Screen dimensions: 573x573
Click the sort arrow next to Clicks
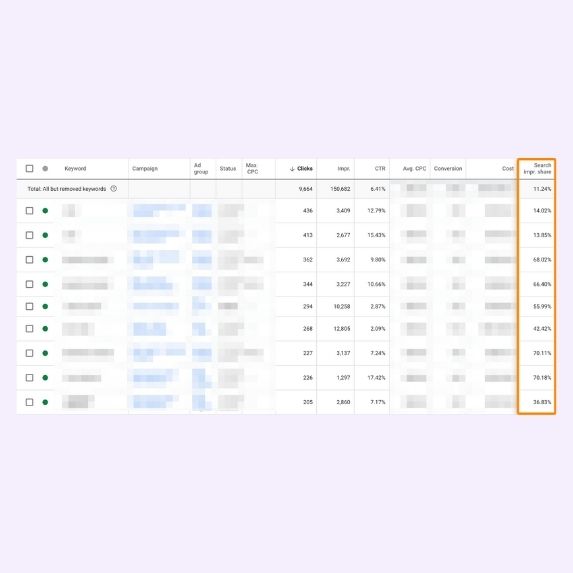[292, 168]
